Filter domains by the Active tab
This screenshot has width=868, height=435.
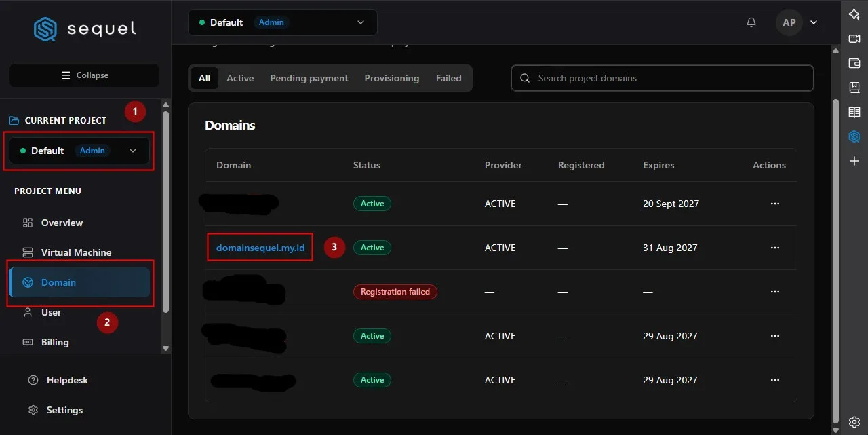240,78
